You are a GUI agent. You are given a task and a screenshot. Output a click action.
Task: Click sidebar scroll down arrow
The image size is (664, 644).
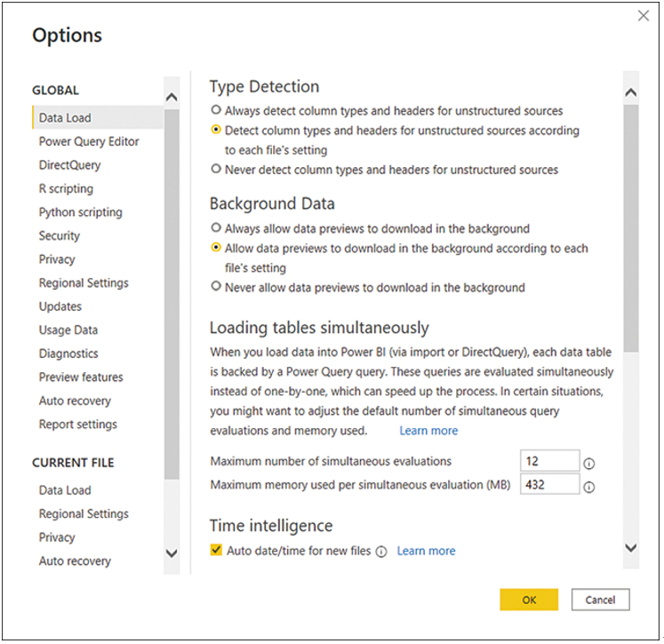click(172, 553)
